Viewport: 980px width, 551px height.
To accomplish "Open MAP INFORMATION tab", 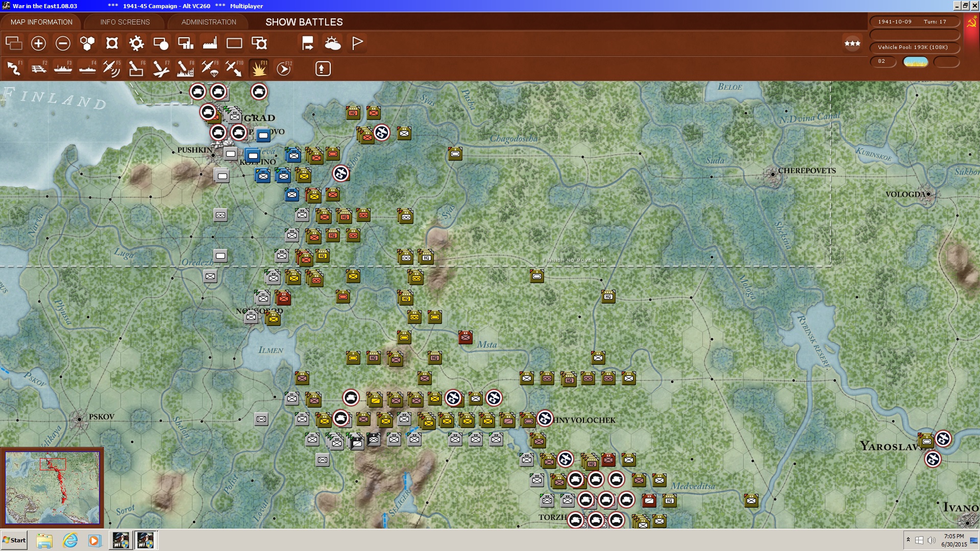I will [41, 22].
